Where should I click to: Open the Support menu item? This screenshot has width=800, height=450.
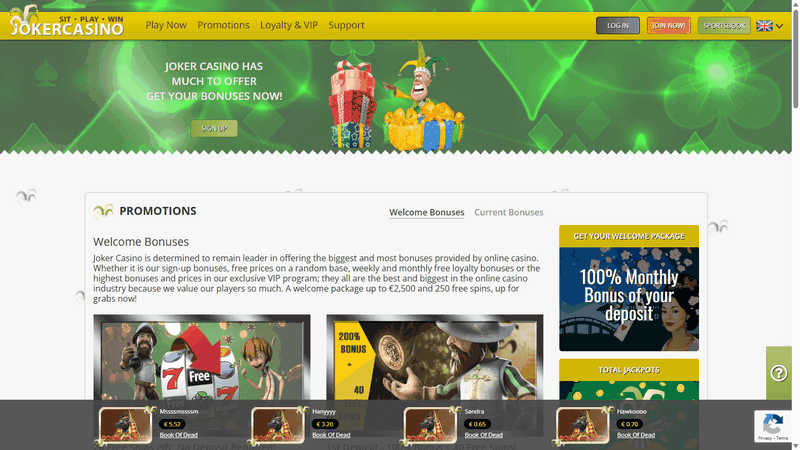tap(346, 25)
